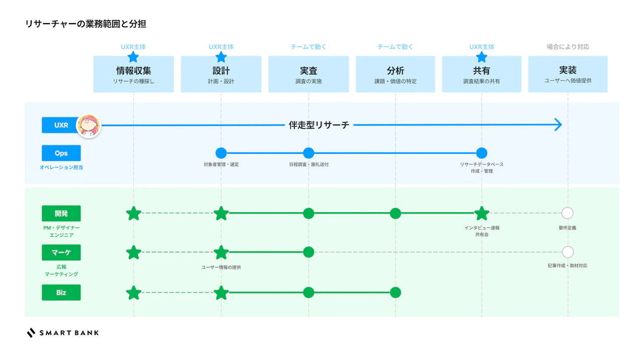Click the blue Ops dot above 対象者管理・選定
This screenshot has width=644, height=358.
click(x=221, y=153)
